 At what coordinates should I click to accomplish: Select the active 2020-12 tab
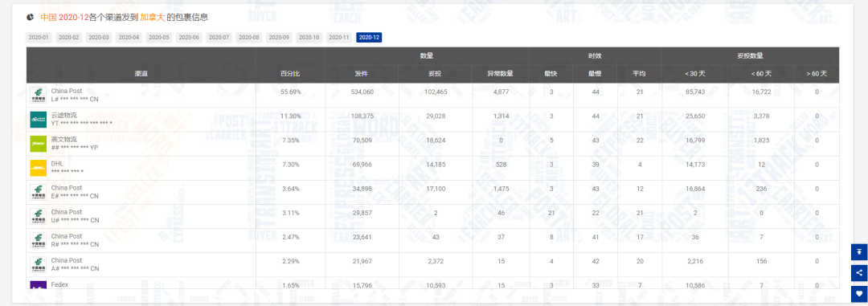369,38
